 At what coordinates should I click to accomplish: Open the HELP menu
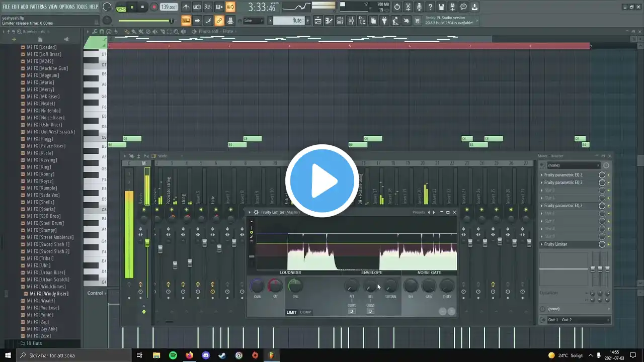[94, 7]
